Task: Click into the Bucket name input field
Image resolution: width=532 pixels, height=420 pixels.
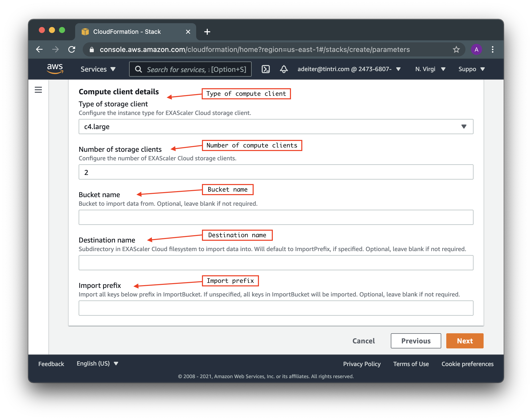Action: 276,217
